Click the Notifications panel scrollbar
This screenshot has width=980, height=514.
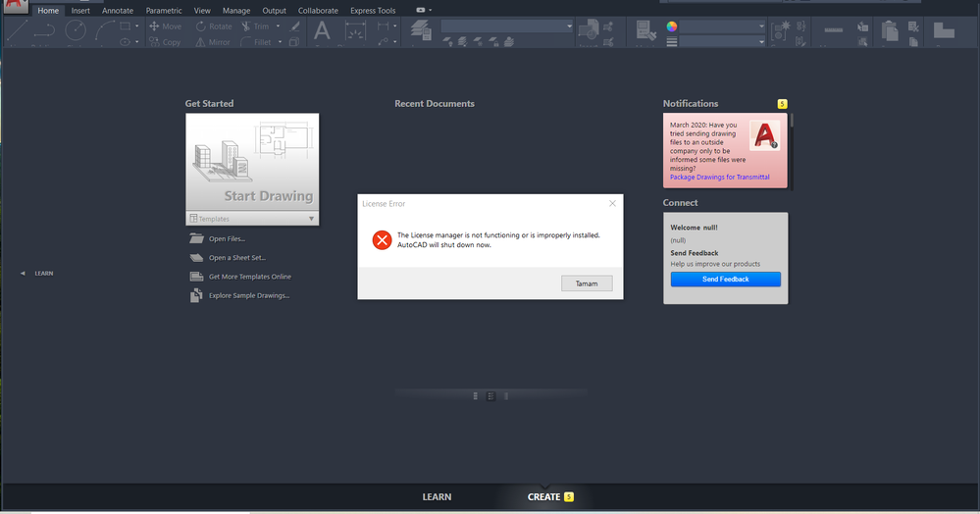[792, 151]
